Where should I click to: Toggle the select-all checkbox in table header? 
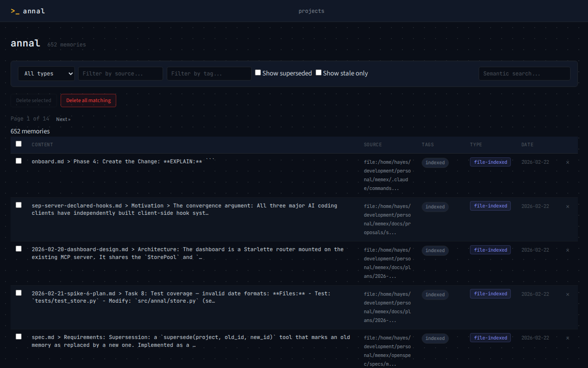click(x=18, y=144)
